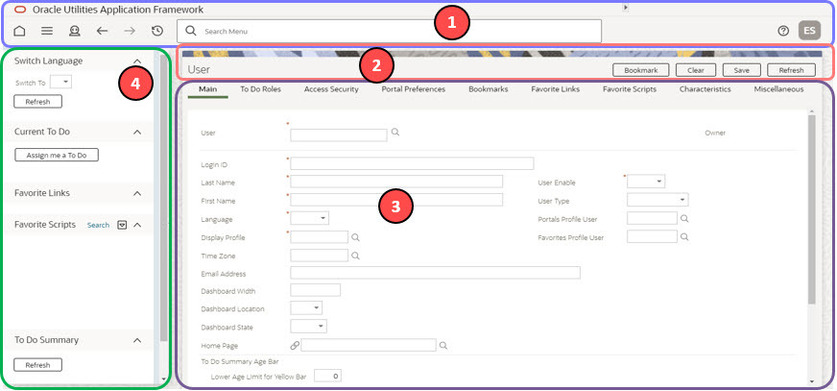Click the User input field

338,135
